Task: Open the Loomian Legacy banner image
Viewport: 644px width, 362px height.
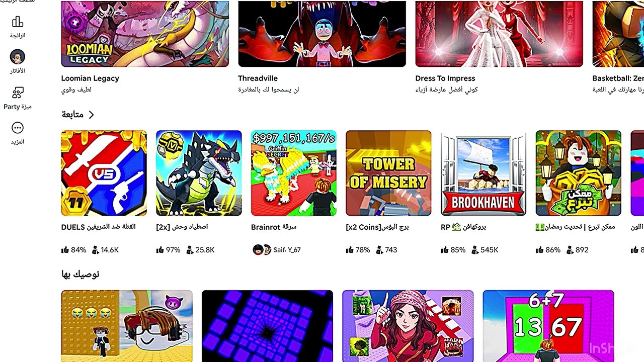Action: tap(145, 34)
